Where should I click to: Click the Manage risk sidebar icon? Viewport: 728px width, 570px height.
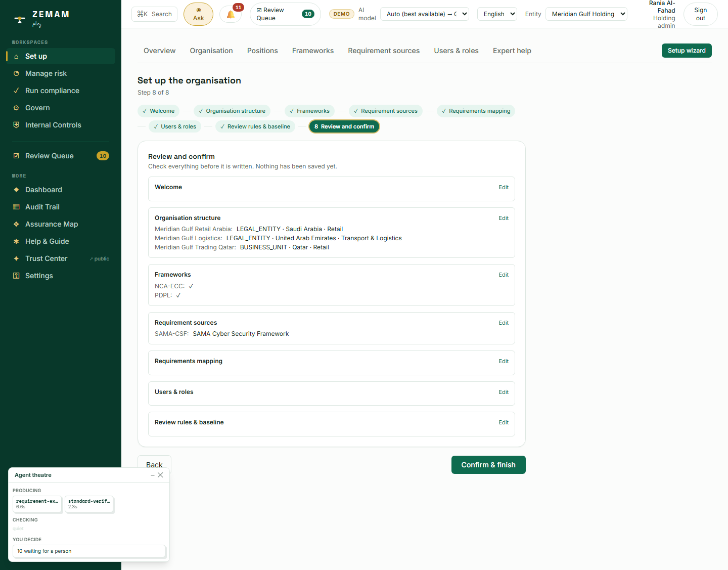pyautogui.click(x=16, y=73)
